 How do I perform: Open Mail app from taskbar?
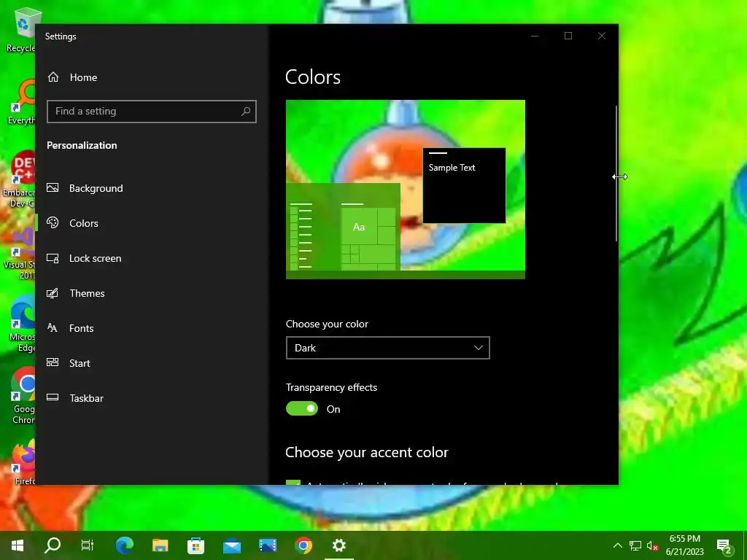[x=232, y=545]
